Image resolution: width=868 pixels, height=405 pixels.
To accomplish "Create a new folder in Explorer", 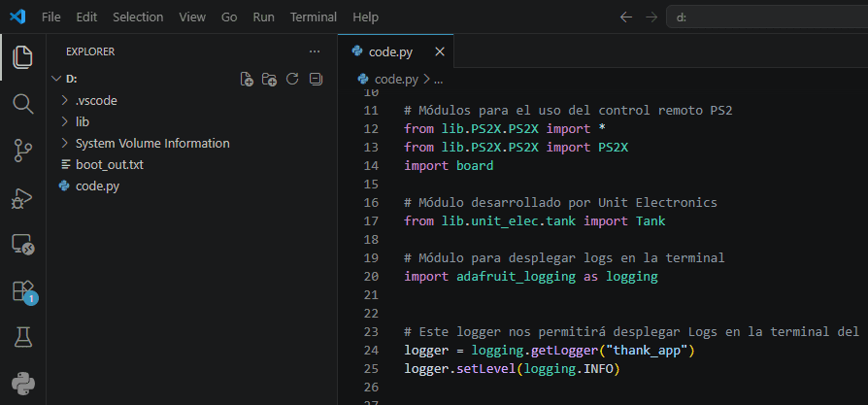I will point(270,80).
